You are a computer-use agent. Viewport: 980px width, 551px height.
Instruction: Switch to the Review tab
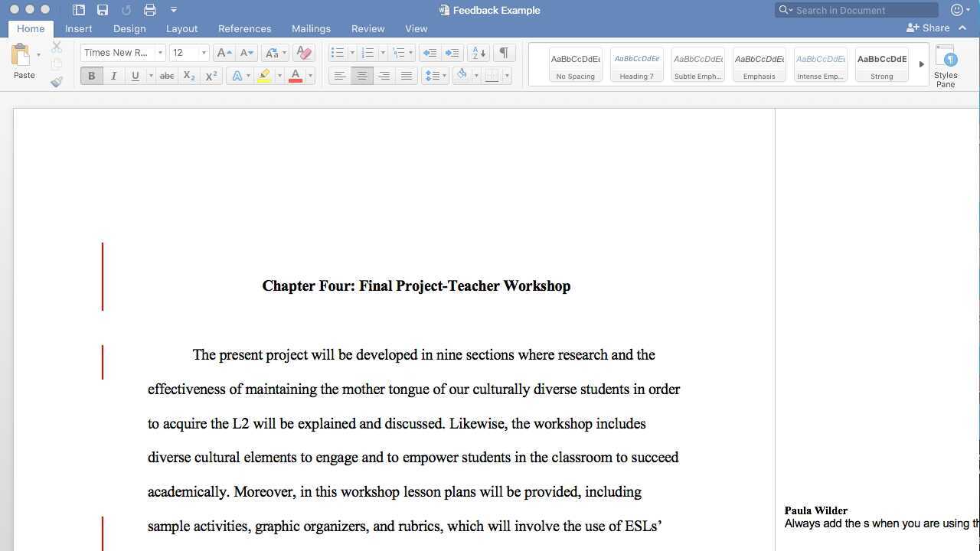[367, 28]
